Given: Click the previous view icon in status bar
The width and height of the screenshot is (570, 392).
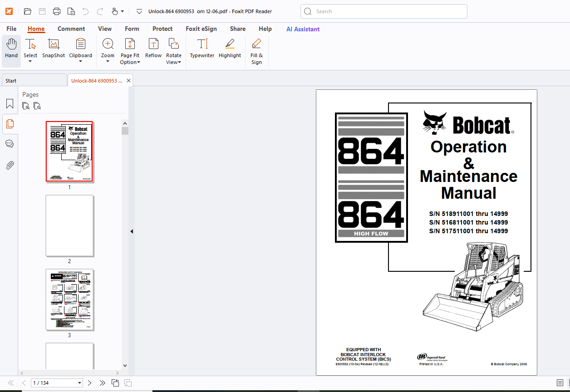Looking at the screenshot, I should coord(115,383).
